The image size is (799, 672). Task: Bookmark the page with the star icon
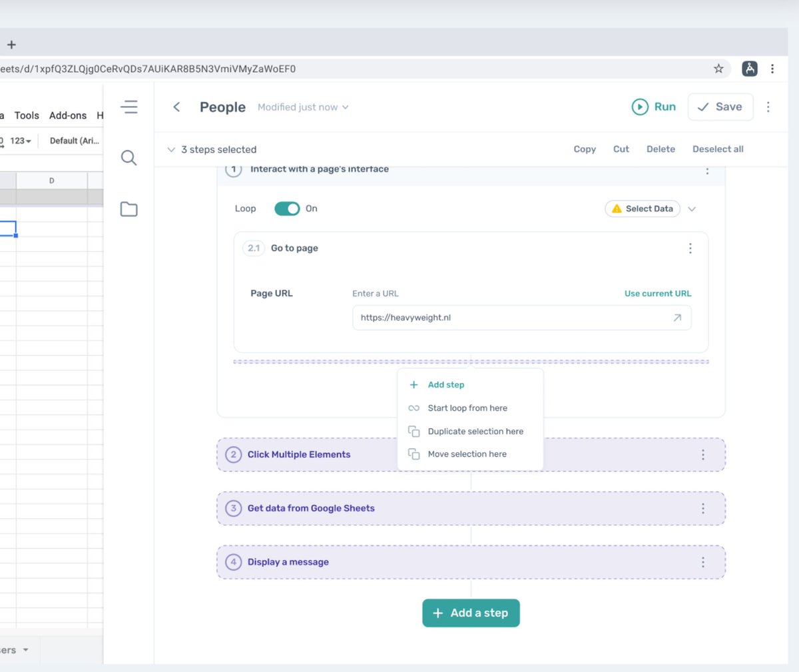coord(718,69)
